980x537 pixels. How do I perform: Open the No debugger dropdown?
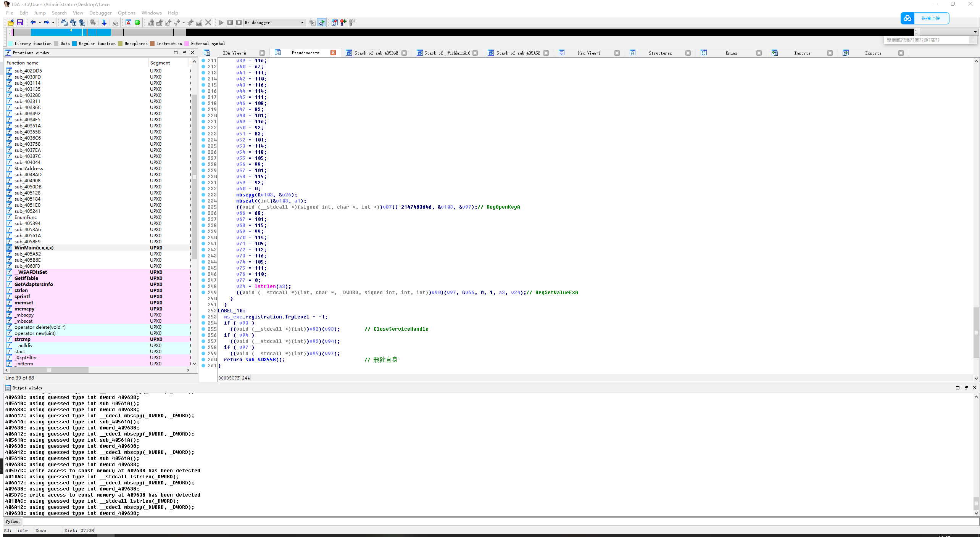tap(302, 23)
